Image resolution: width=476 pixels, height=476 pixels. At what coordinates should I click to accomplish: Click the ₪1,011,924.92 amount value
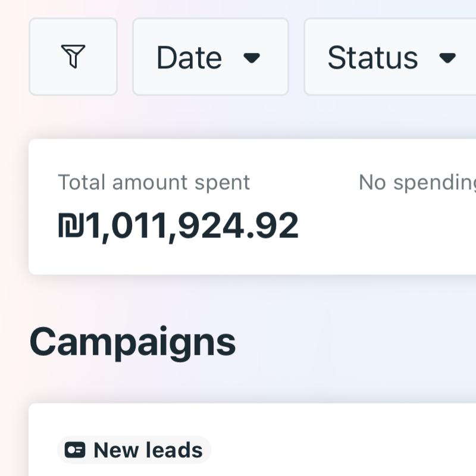(178, 226)
